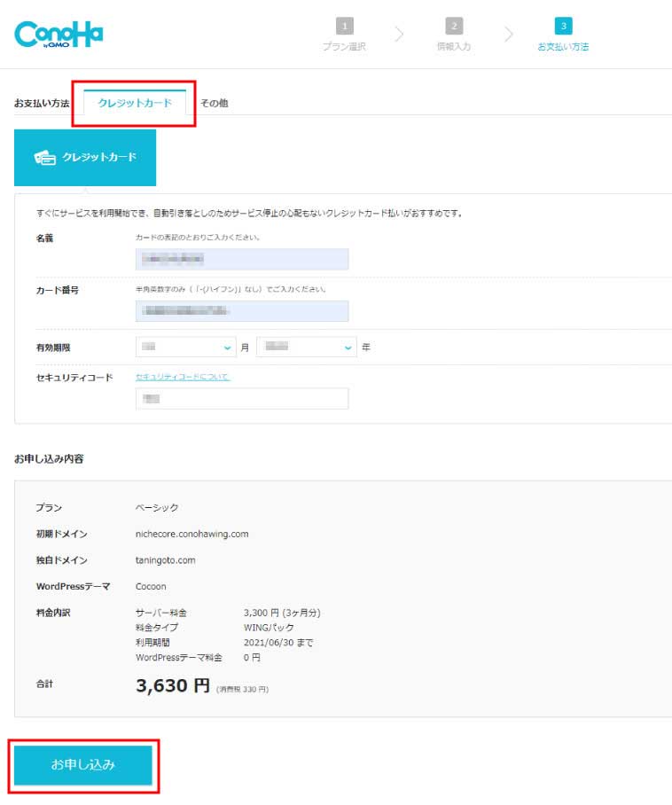Select the blue クレジットカード card-icon button
This screenshot has height=805, width=672.
point(85,157)
